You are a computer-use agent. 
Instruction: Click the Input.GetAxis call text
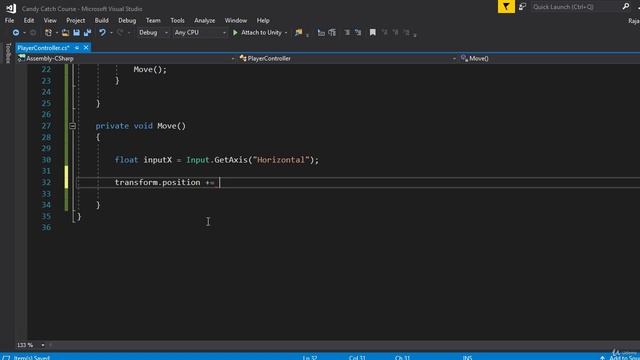[x=216, y=160]
